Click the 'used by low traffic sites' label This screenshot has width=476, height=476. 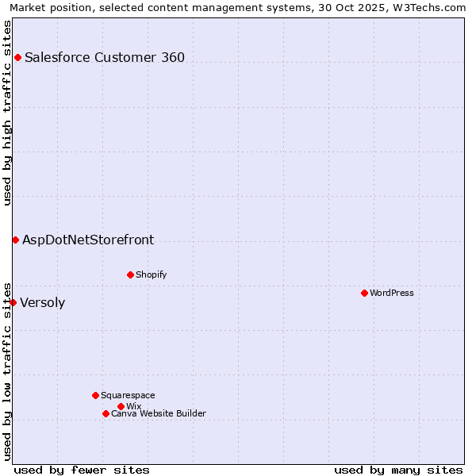[x=7, y=371]
